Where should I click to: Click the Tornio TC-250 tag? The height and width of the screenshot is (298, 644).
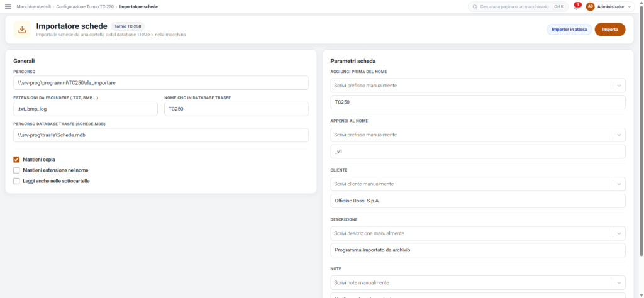pos(128,26)
